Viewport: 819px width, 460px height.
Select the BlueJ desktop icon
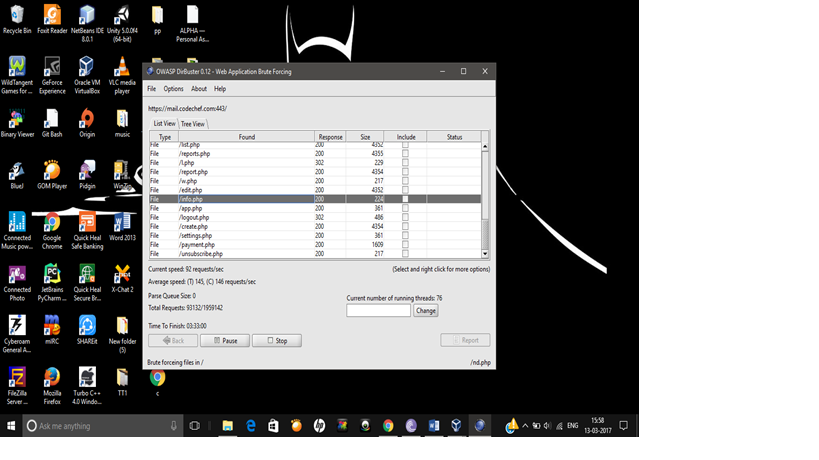[x=17, y=175]
